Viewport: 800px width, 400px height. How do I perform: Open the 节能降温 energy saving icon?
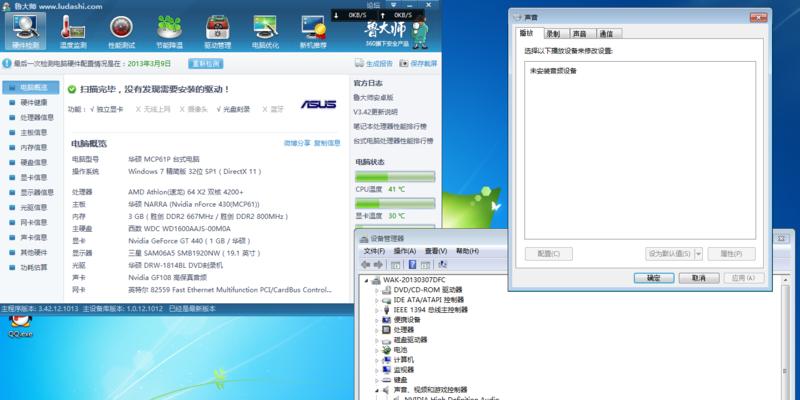click(x=169, y=32)
